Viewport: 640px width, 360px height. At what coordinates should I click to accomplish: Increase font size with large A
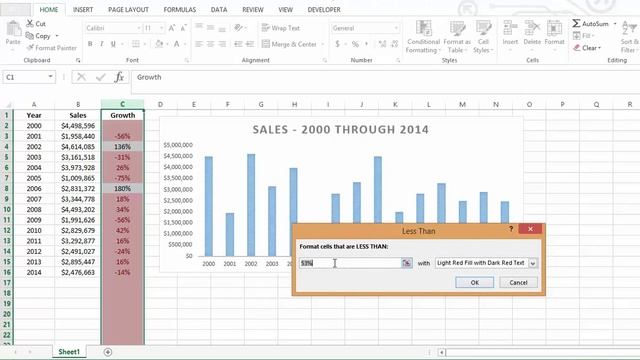click(172, 28)
